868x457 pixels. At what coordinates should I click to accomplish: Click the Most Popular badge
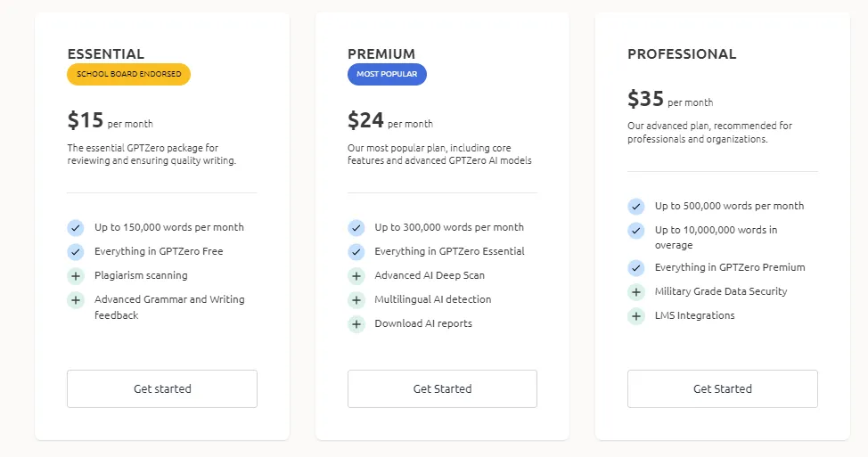point(387,75)
